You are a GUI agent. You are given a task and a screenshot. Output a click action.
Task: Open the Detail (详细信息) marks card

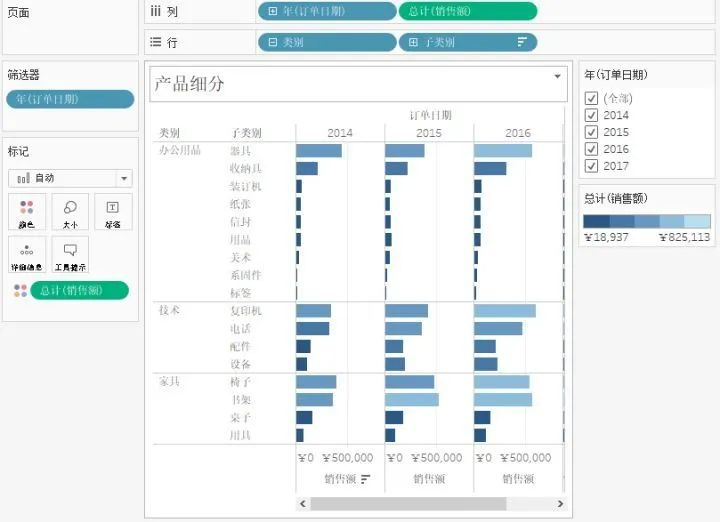tap(27, 255)
